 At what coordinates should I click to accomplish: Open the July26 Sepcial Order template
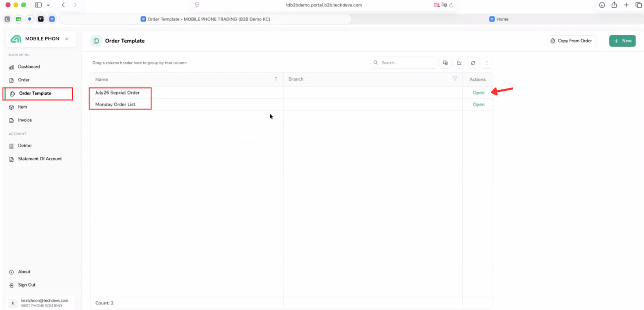point(478,92)
